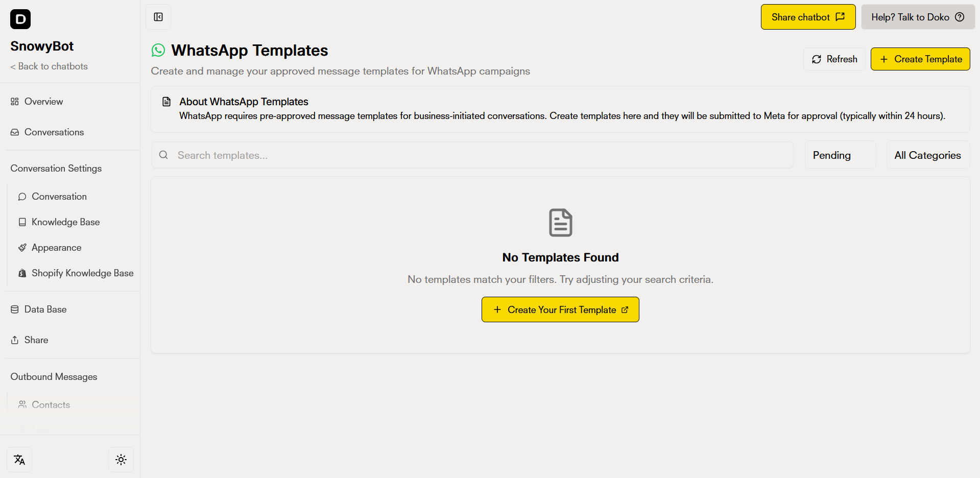Viewport: 980px width, 478px height.
Task: Click the Knowledge Base book icon
Action: pos(22,222)
